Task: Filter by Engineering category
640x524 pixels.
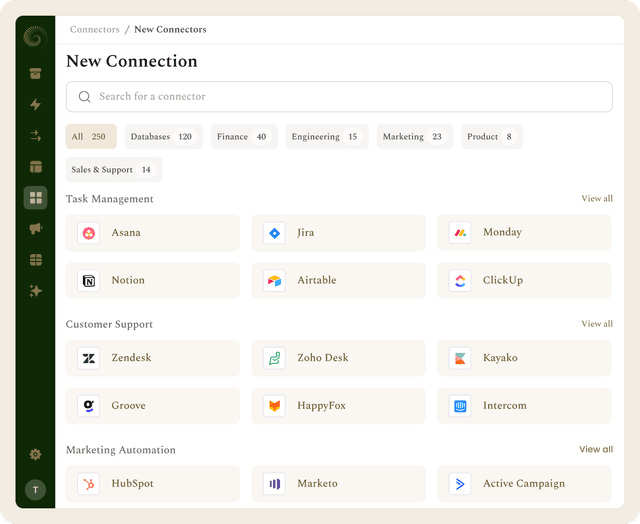Action: tap(327, 136)
